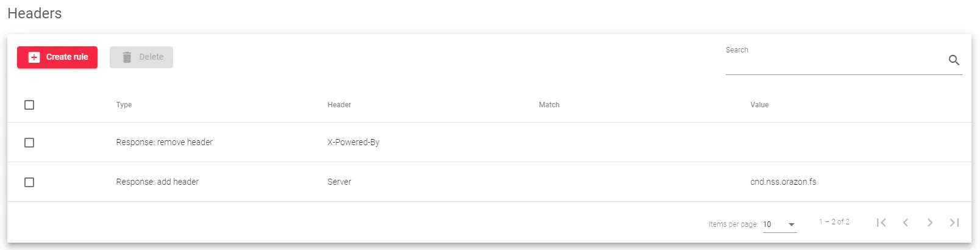The width and height of the screenshot is (980, 250).
Task: Click the Match column header
Action: coord(549,105)
